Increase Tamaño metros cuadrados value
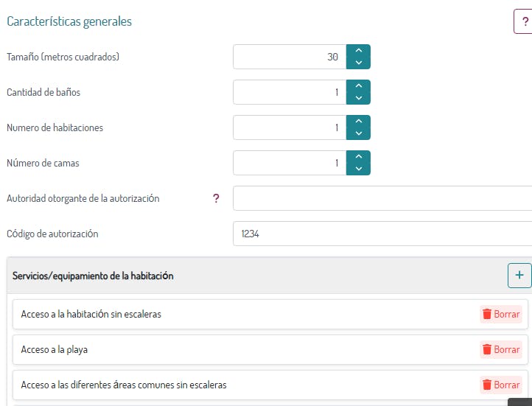532x406 pixels. pos(359,51)
